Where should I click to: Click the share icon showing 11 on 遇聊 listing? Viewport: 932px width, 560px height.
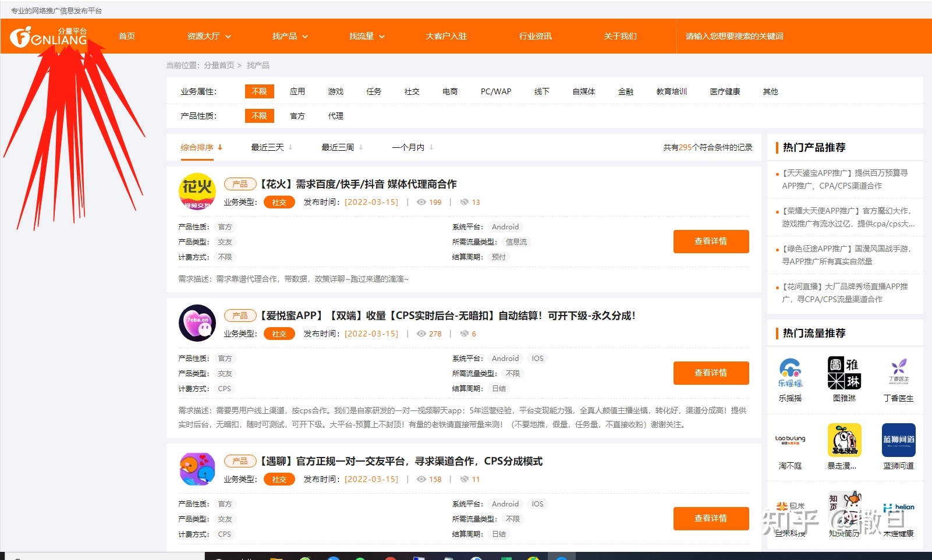(x=465, y=479)
